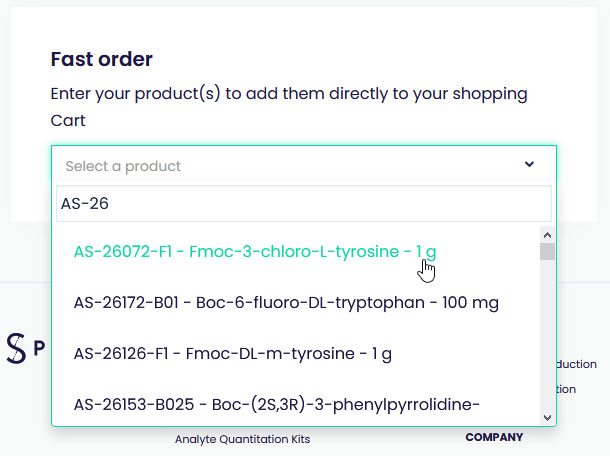
Task: Click the 'Select a product' placeholder text
Action: point(123,166)
